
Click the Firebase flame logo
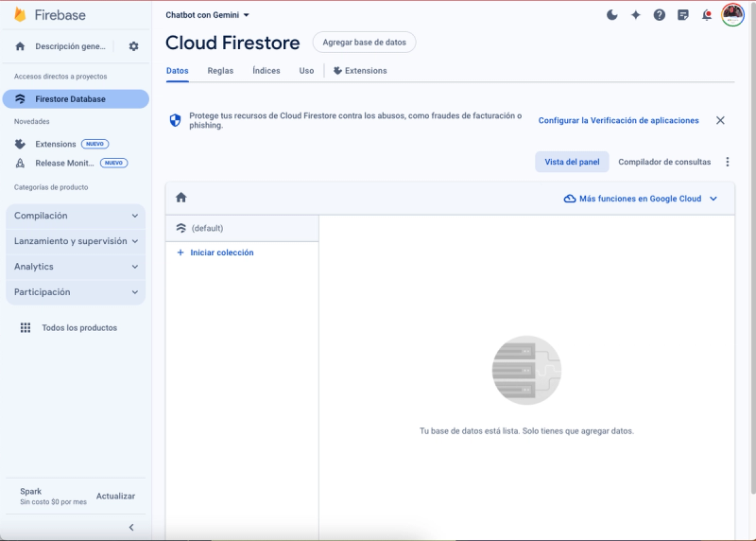coord(20,14)
